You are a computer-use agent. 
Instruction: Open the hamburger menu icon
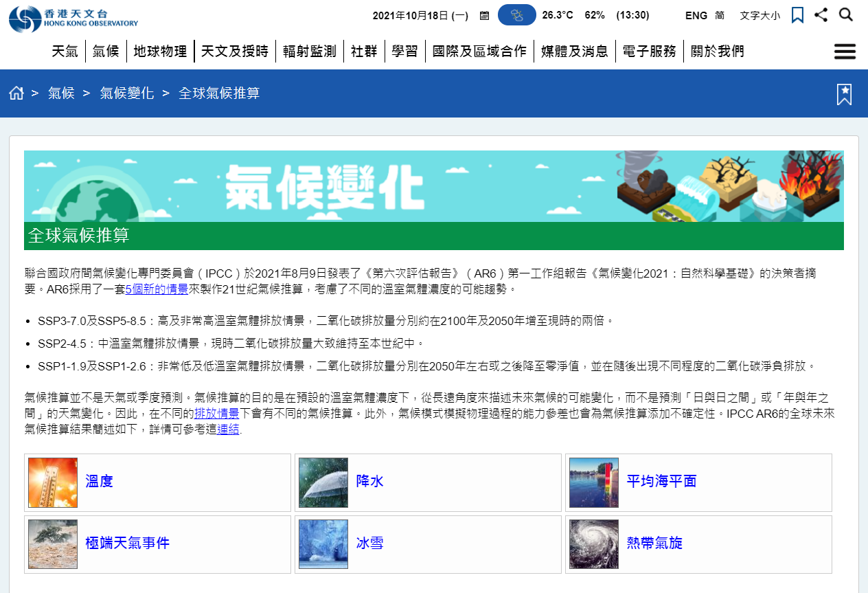(x=844, y=52)
